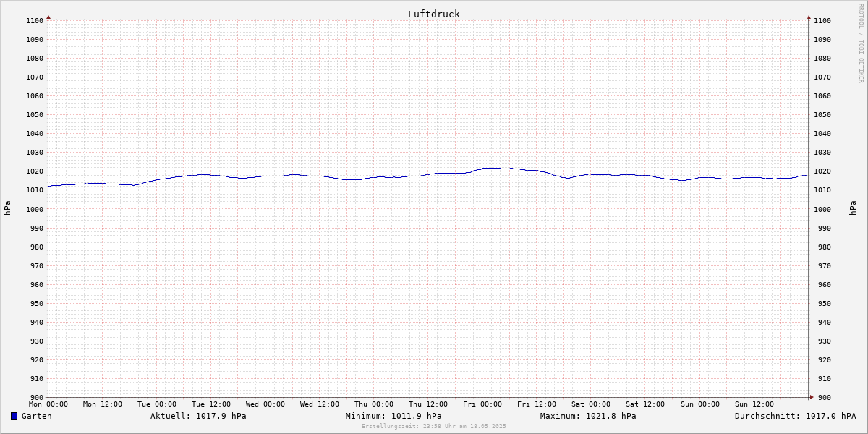Image resolution: width=868 pixels, height=434 pixels.
Task: Click the hPa unit label beside left axis
Action: coord(7,208)
